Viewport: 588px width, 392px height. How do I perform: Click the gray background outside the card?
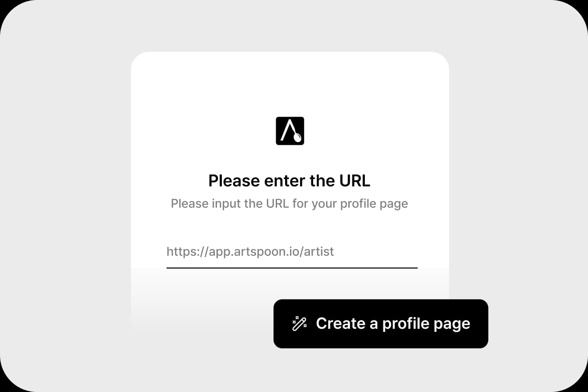(67, 196)
